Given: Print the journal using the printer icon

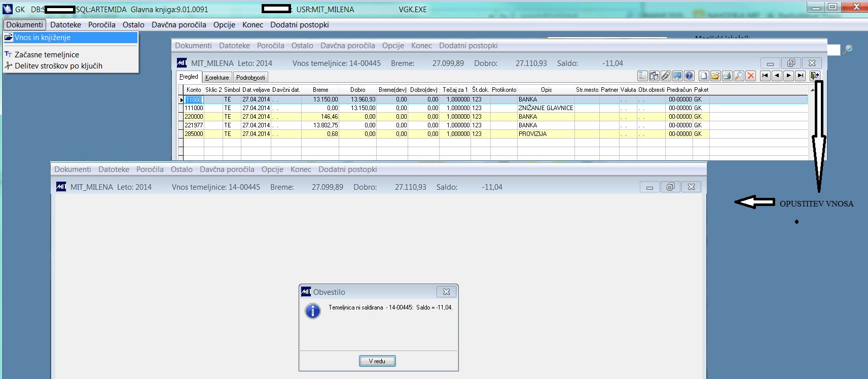Looking at the screenshot, I should (x=727, y=76).
